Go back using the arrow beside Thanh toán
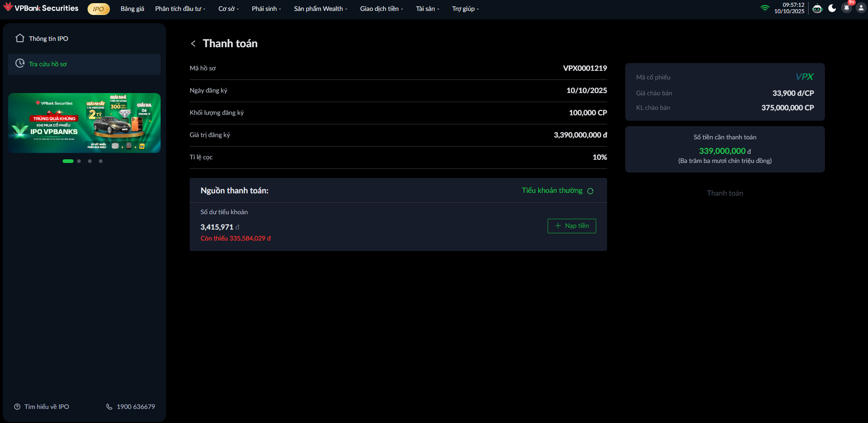Viewport: 868px width, 423px height. tap(193, 44)
